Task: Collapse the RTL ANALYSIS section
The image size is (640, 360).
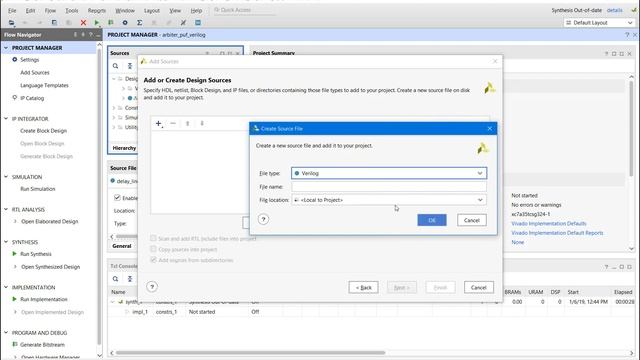Action: coord(6,209)
